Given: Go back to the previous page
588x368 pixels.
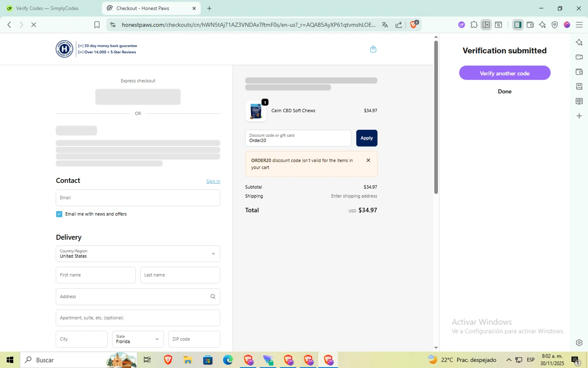Looking at the screenshot, I should point(9,25).
